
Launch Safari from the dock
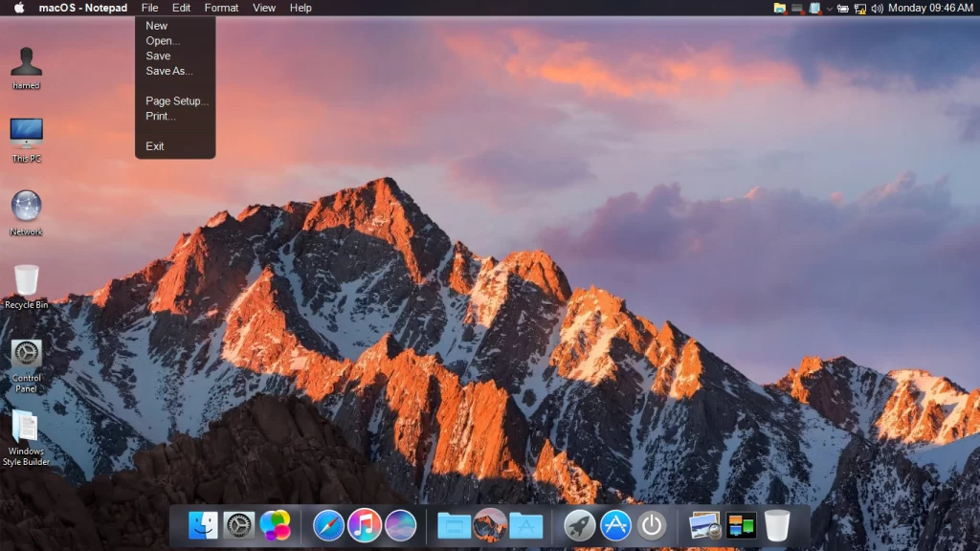[x=328, y=525]
